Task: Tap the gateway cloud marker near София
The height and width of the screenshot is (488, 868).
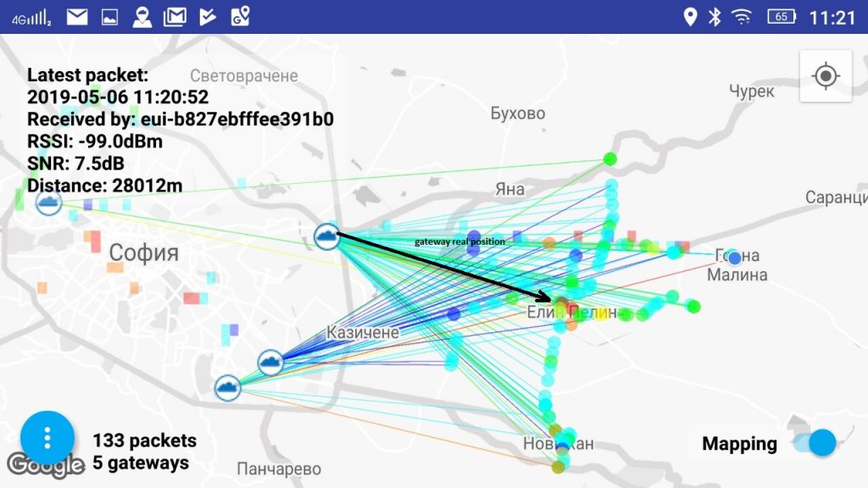Action: [48, 202]
